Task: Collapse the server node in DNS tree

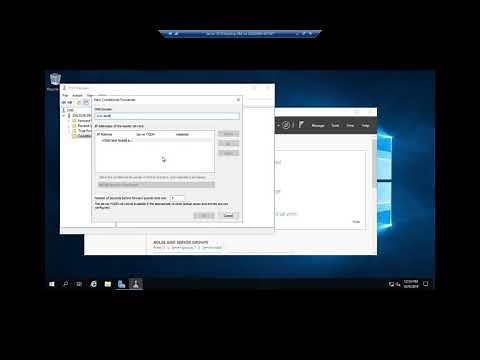Action: [64, 115]
